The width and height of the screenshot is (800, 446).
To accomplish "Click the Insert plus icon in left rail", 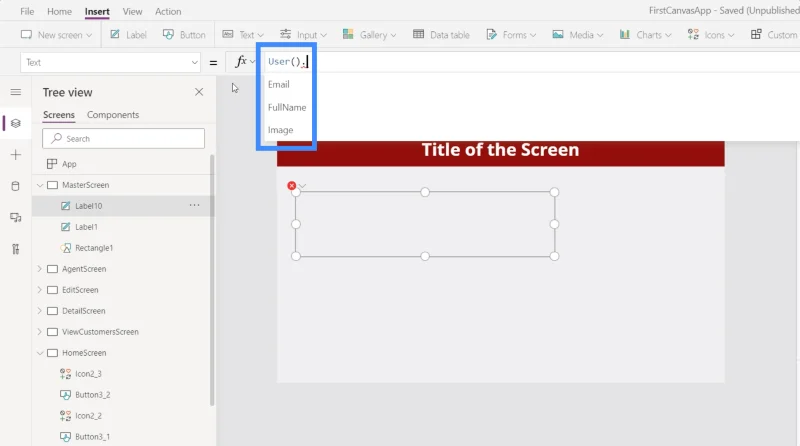I will [x=16, y=155].
